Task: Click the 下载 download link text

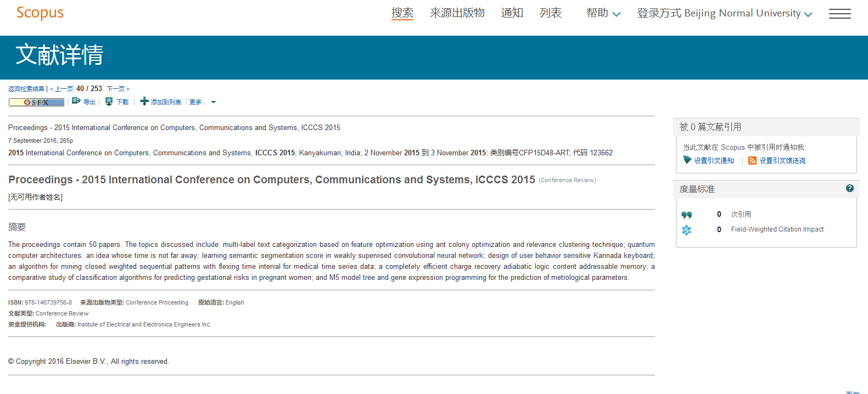Action: pos(122,102)
